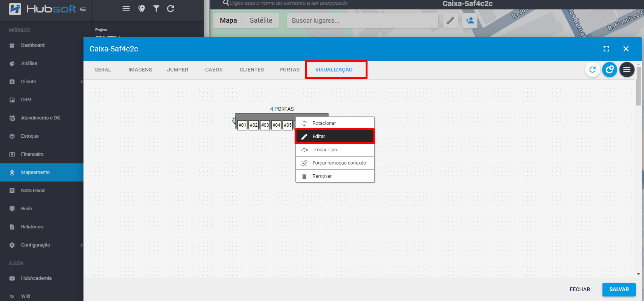Select the VISUALIZAÇÃO tab

334,70
